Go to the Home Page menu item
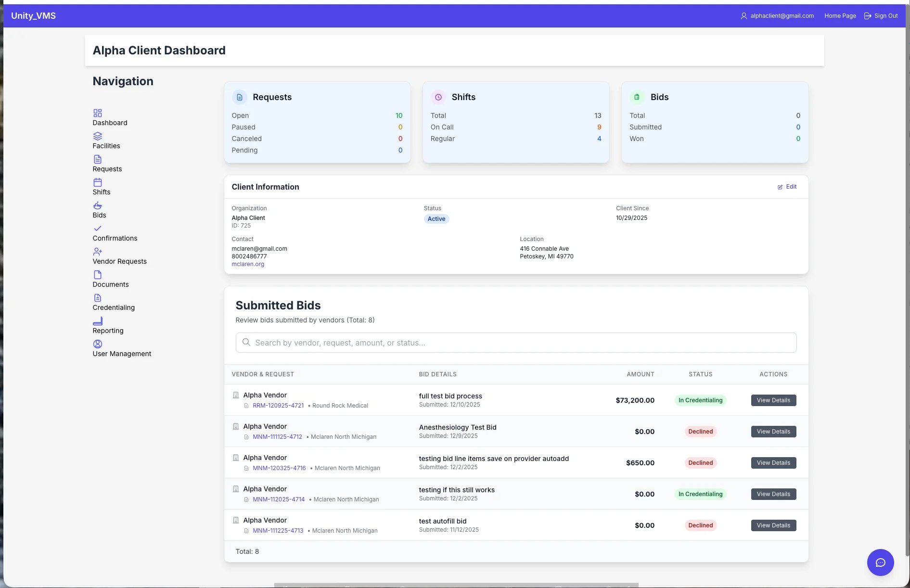Viewport: 910px width, 588px height. tap(840, 15)
